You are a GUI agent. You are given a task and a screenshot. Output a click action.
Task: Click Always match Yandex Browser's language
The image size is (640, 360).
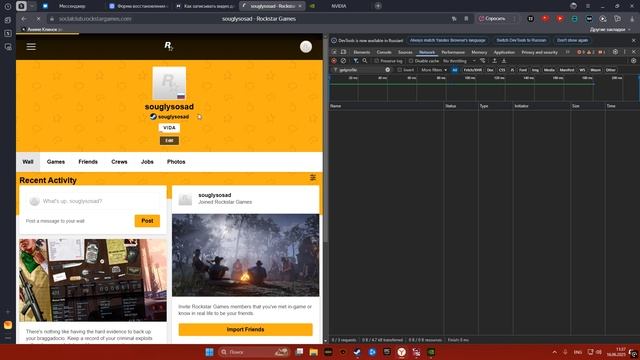coord(448,40)
